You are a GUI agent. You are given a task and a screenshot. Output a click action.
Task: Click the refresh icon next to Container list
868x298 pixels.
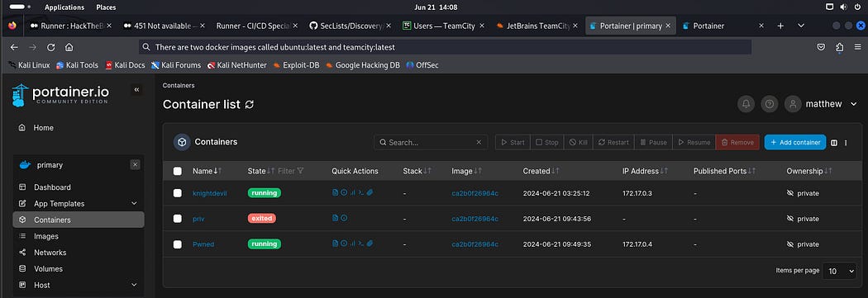[250, 105]
